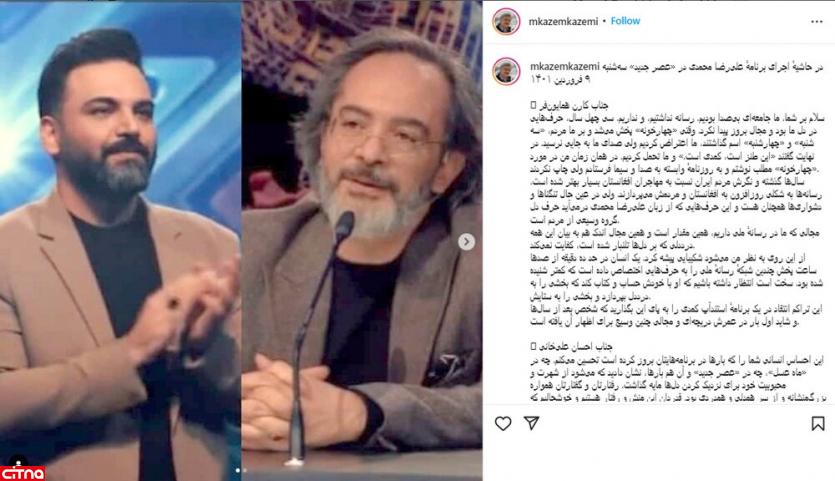Click the Citna logo watermark
The width and height of the screenshot is (835, 481).
pyautogui.click(x=22, y=474)
